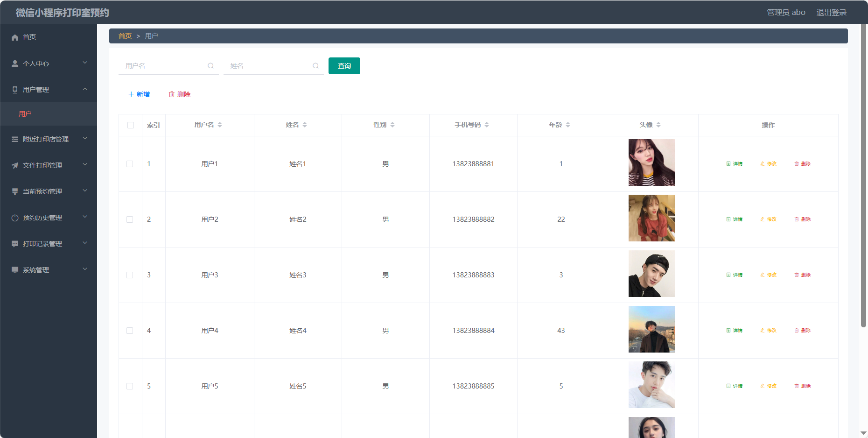This screenshot has height=438, width=868.
Task: Focus the 用户名 search input
Action: [x=168, y=66]
